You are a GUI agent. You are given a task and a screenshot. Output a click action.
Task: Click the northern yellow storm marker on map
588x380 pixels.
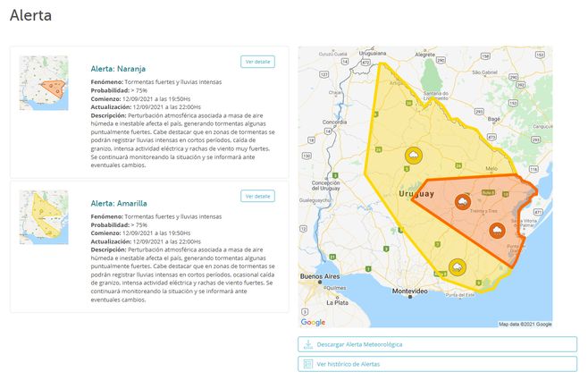415,156
